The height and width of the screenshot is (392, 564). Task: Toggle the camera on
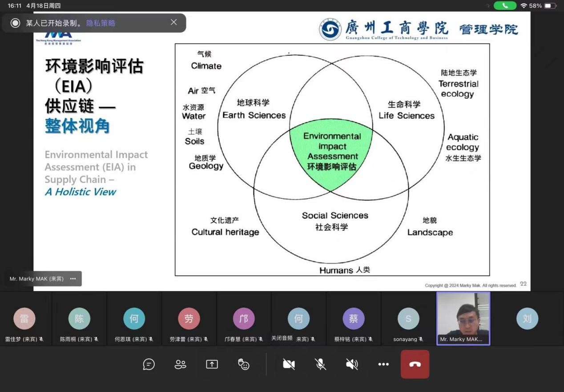pos(289,364)
